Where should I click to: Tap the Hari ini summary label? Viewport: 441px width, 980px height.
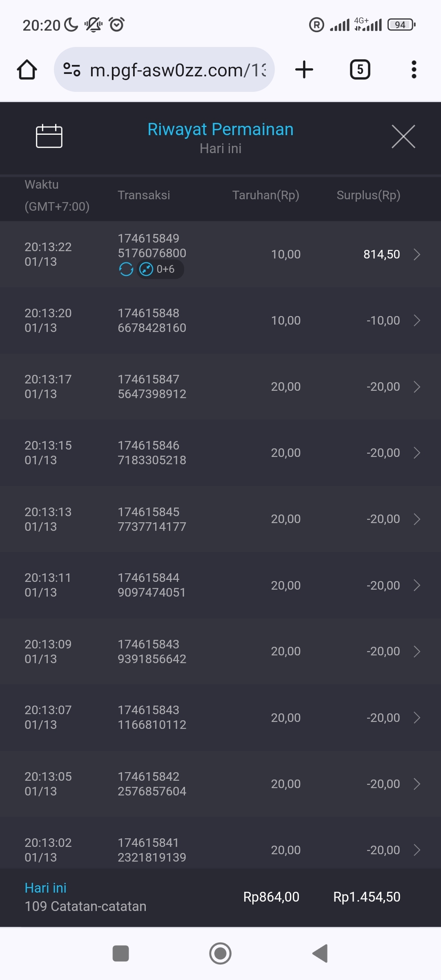coord(45,888)
